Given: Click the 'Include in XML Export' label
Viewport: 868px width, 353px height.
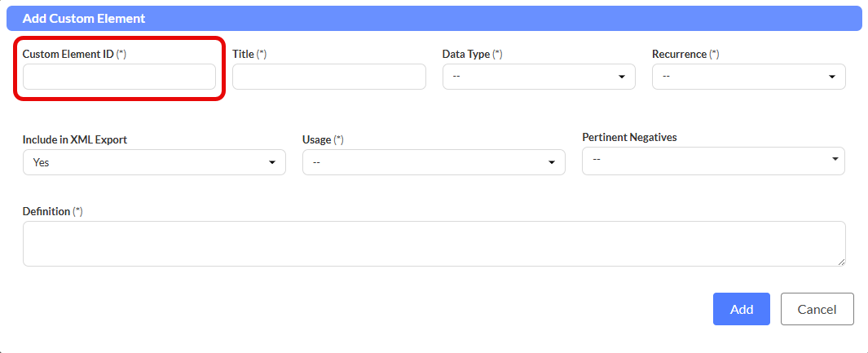Looking at the screenshot, I should pyautogui.click(x=75, y=139).
